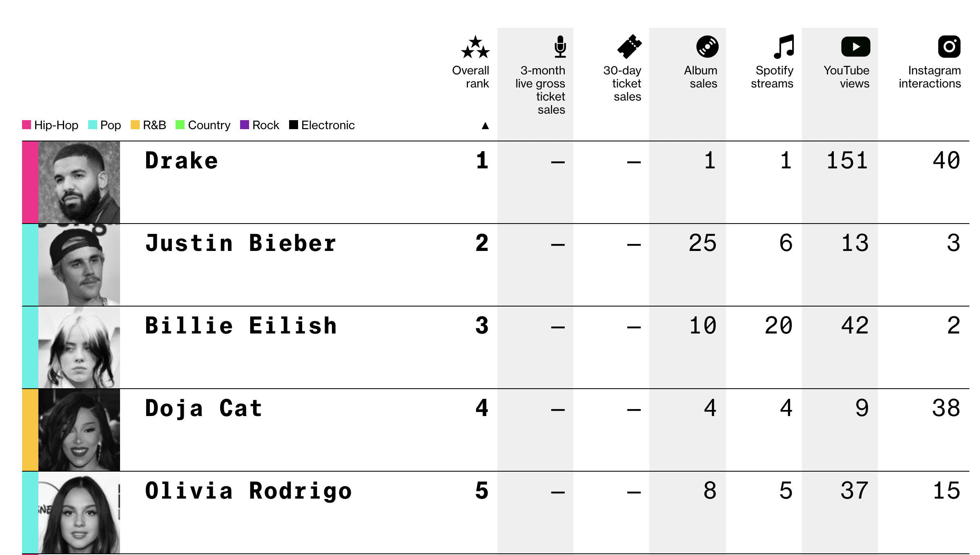
Task: Sort table by Instagram interactions label
Action: click(x=930, y=77)
